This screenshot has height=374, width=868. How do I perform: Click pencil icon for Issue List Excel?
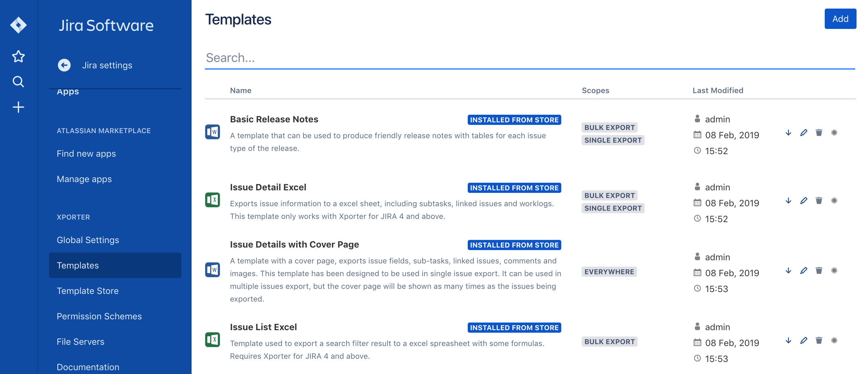(803, 340)
